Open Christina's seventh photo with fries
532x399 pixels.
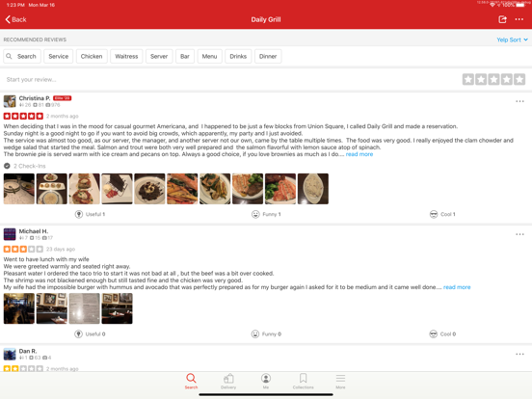[x=215, y=189]
